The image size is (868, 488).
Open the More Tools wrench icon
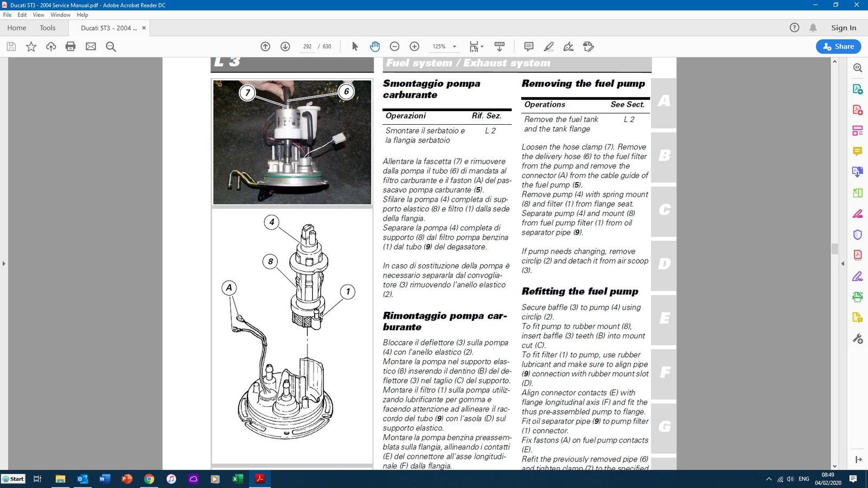pyautogui.click(x=858, y=339)
